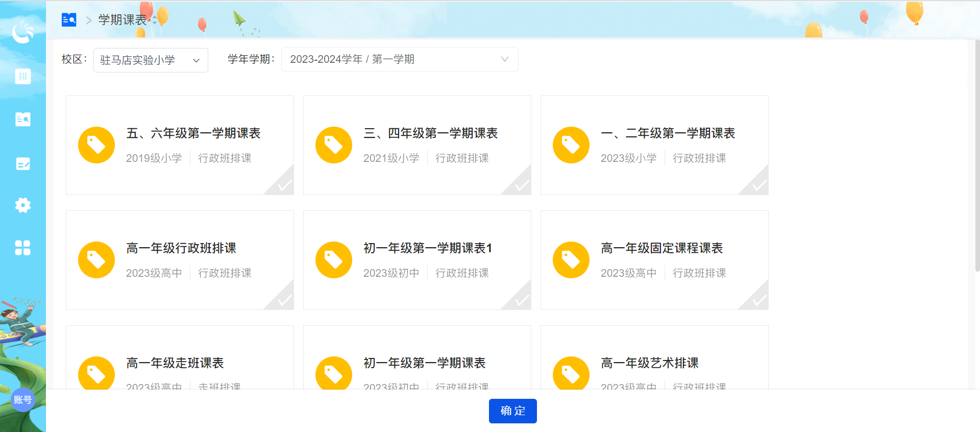Toggle checkmark on 五、六年级第一学期课表 card

[284, 185]
